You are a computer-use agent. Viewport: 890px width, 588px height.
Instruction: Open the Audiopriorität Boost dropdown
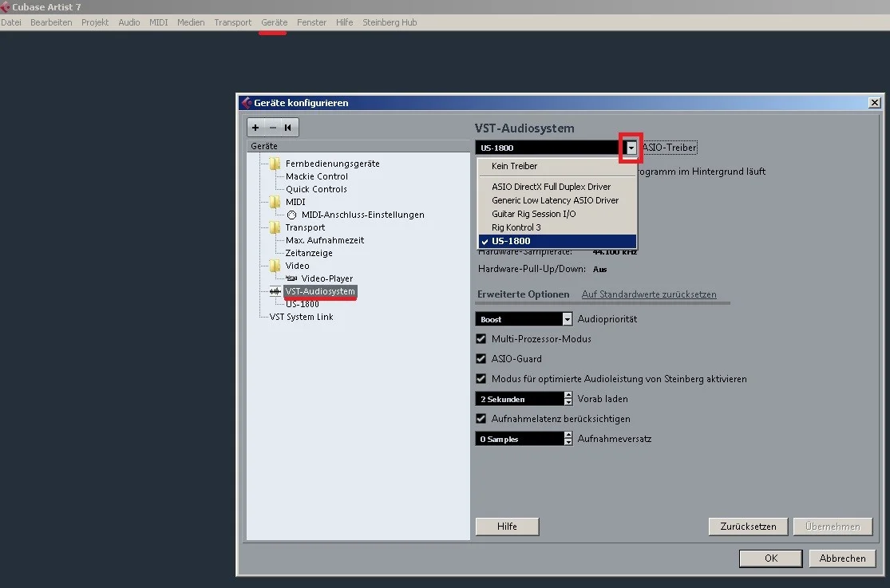[568, 319]
